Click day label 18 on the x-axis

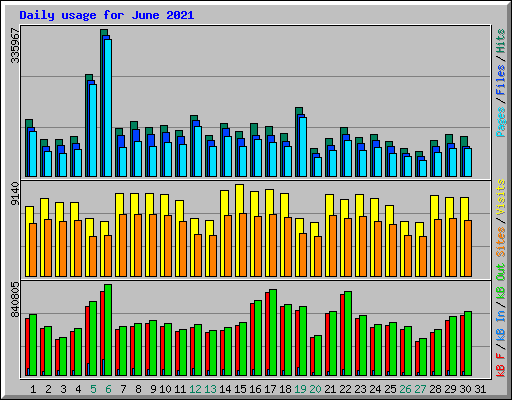285,389
